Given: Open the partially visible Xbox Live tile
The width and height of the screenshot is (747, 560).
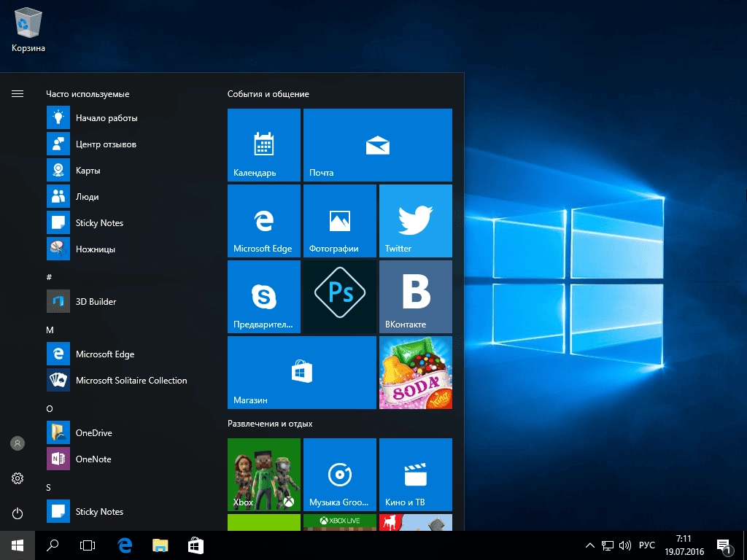Looking at the screenshot, I should tap(340, 522).
